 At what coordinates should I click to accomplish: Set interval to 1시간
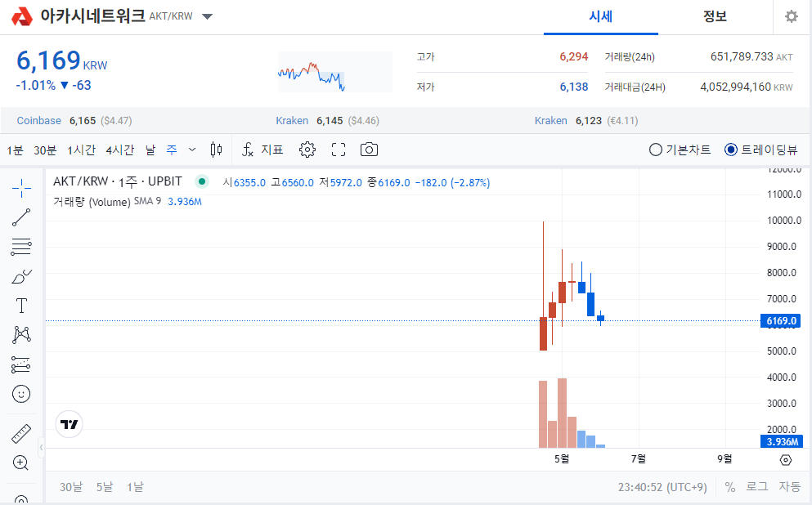click(x=81, y=150)
